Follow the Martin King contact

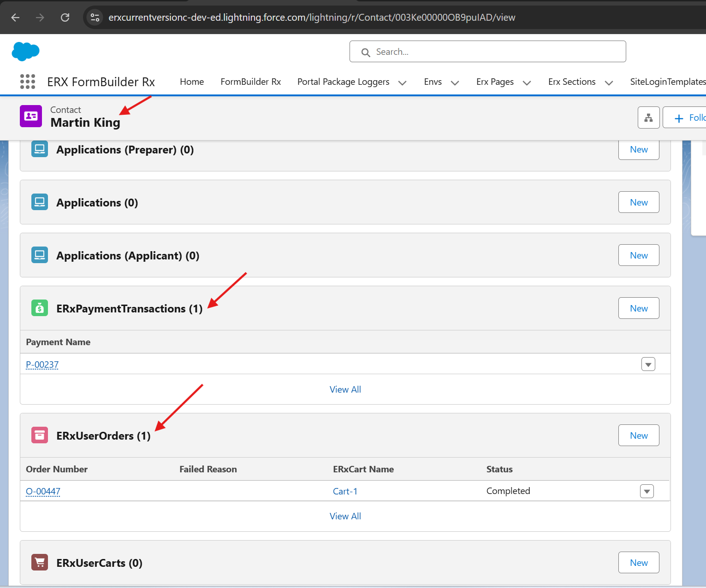tap(684, 118)
